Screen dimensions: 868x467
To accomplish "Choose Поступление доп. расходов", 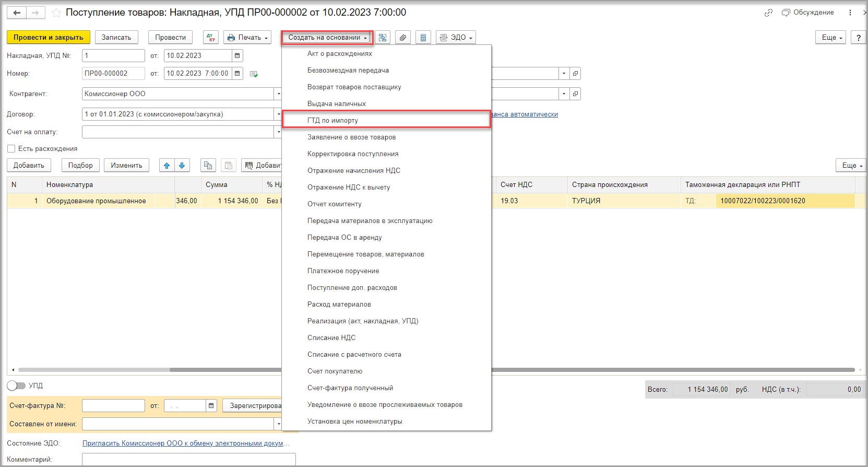I will 386,288.
